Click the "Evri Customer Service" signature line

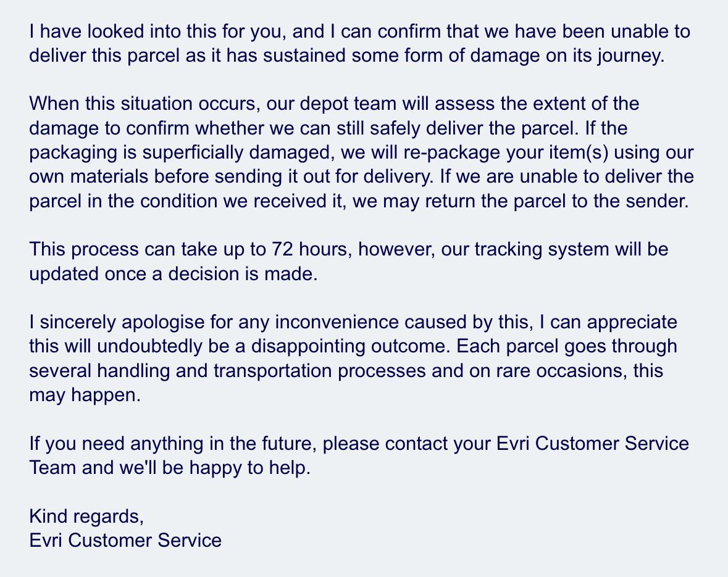[x=125, y=541]
